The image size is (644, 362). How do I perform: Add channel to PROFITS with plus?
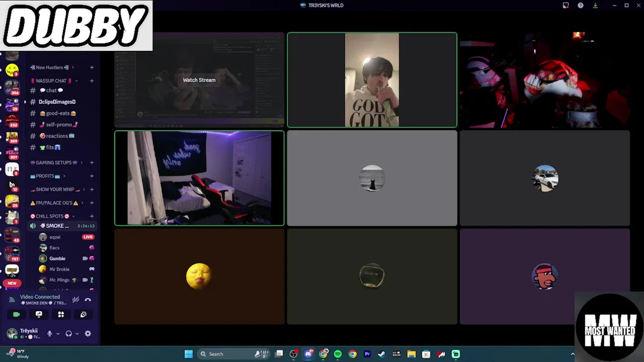92,176
